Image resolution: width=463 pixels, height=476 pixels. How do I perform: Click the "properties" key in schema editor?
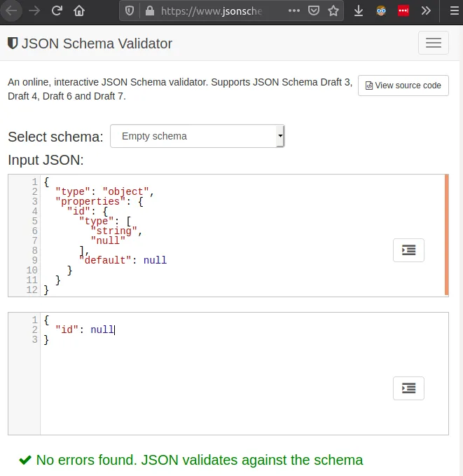[90, 201]
